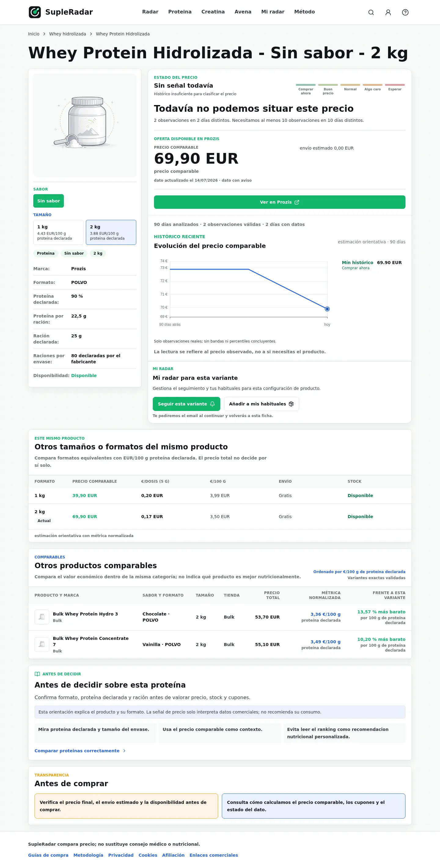Screen dimensions: 440x868
Task: Click the Comprar ahora price scale segment
Action: (x=306, y=89)
